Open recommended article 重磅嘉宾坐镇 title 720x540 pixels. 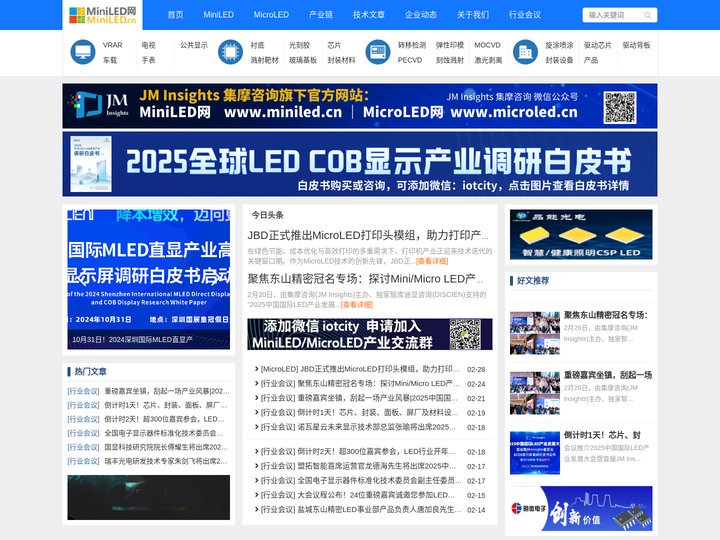(608, 375)
